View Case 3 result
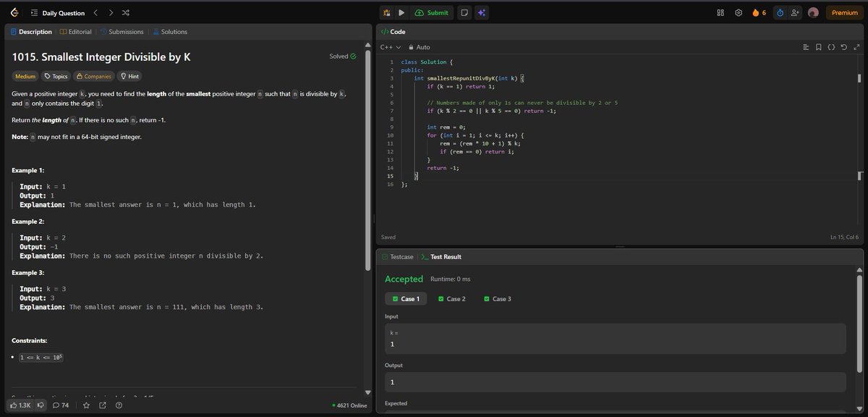The height and width of the screenshot is (417, 868). click(497, 299)
